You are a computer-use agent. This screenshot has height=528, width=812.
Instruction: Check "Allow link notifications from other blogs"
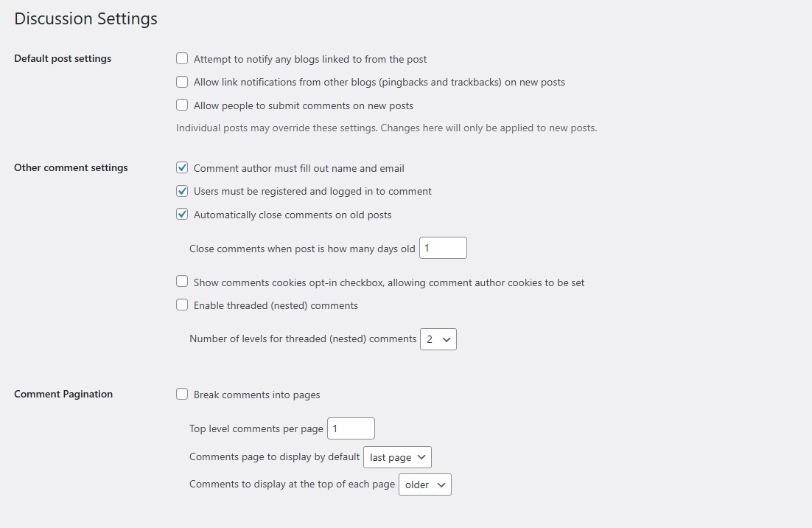pos(182,82)
